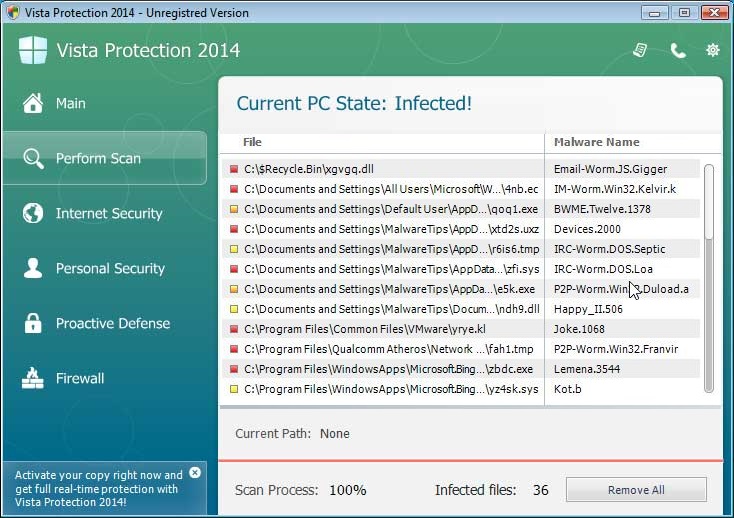Click the Vista Protection shield logo
The width and height of the screenshot is (734, 518).
33,50
